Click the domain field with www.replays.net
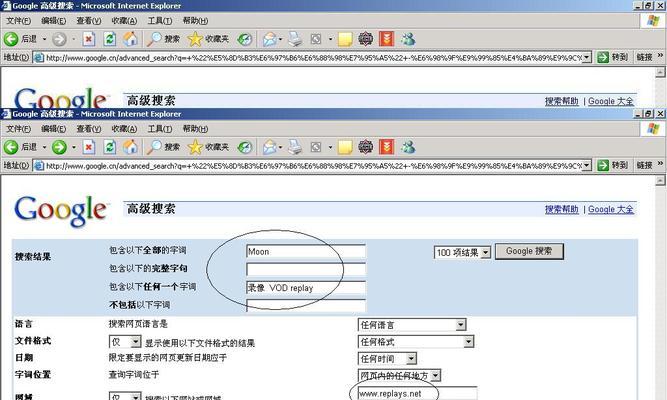 (417, 394)
